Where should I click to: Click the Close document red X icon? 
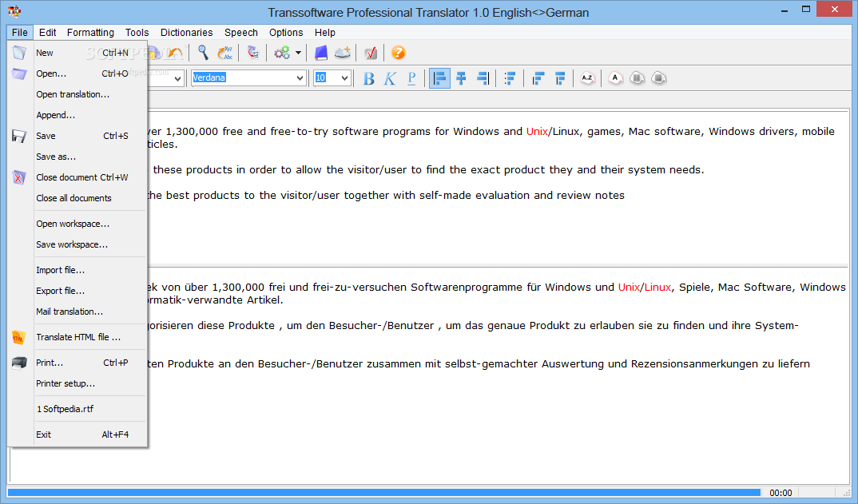(x=19, y=177)
